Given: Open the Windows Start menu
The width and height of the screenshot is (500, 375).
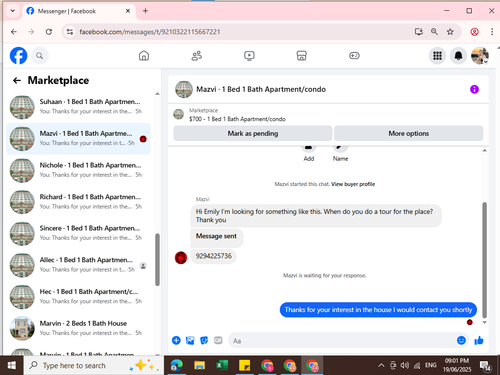Looking at the screenshot, I should pos(12,365).
